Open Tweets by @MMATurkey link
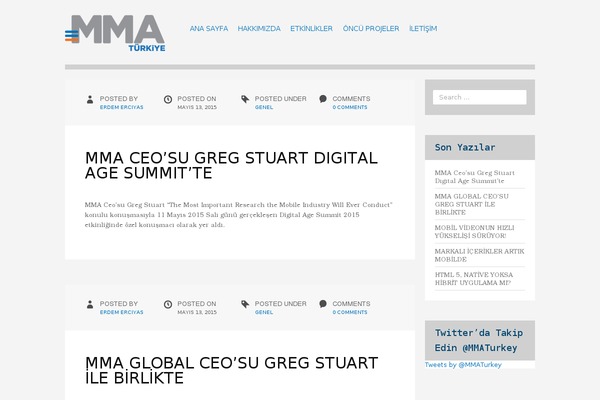 [463, 365]
